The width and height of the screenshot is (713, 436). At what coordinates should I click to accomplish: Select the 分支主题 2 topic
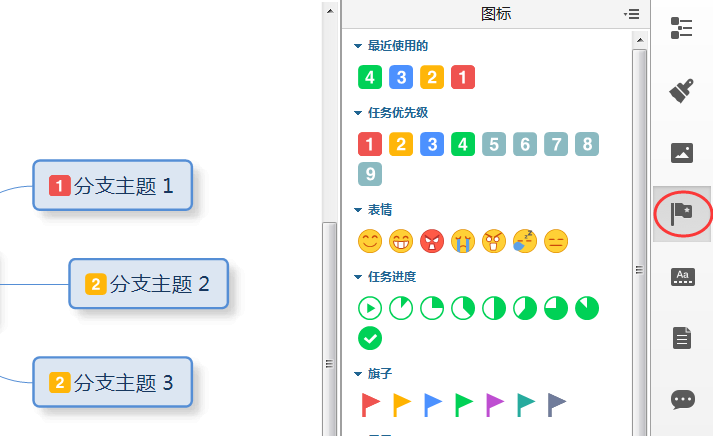148,284
